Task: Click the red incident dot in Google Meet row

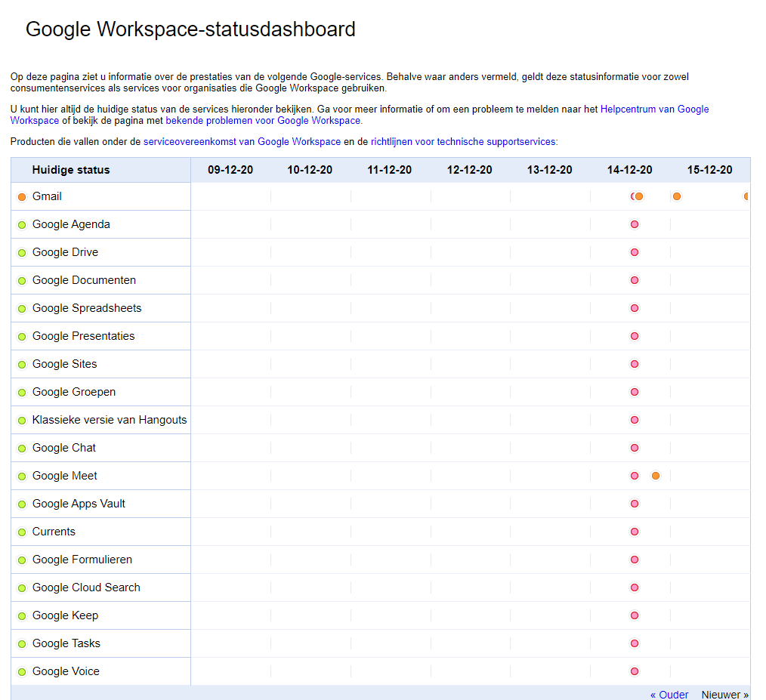Action: click(x=635, y=476)
